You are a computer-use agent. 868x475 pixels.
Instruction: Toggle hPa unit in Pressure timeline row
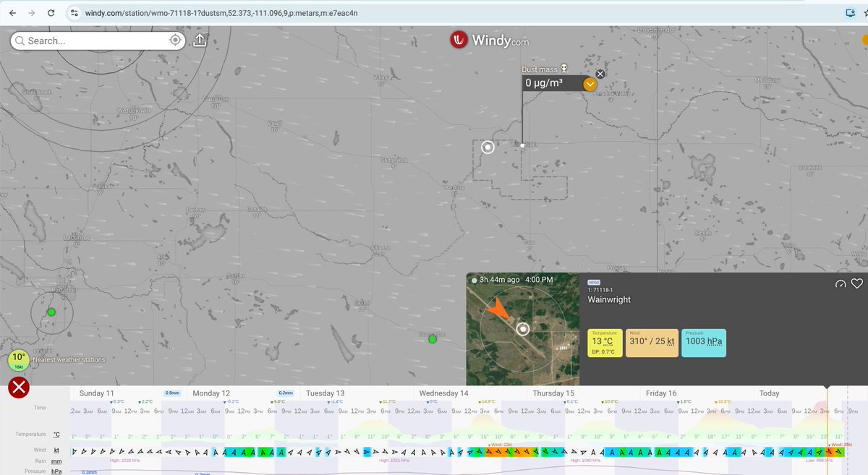tap(56, 471)
